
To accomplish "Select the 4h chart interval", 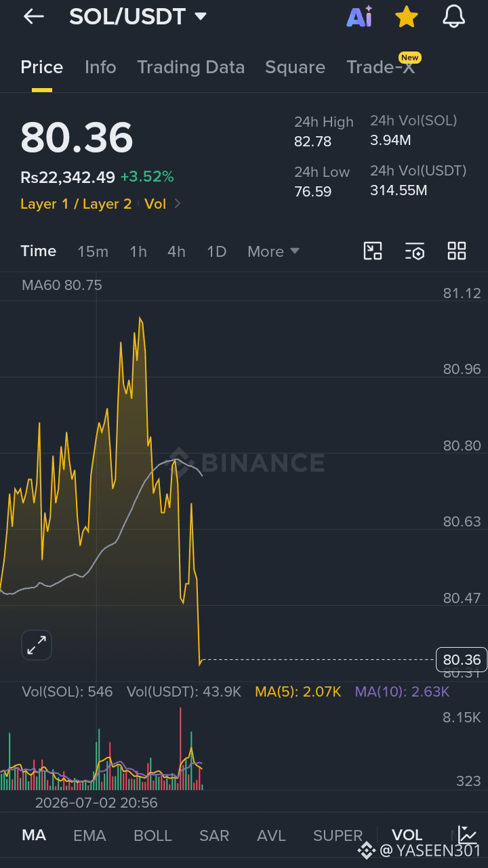I will click(x=176, y=251).
